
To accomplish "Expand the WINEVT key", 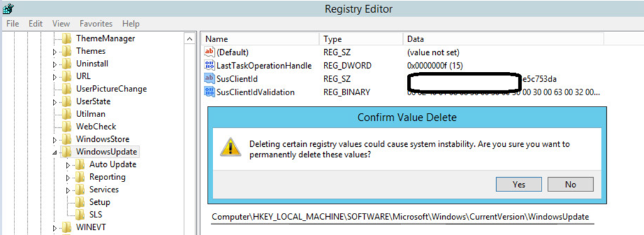I will (55, 228).
